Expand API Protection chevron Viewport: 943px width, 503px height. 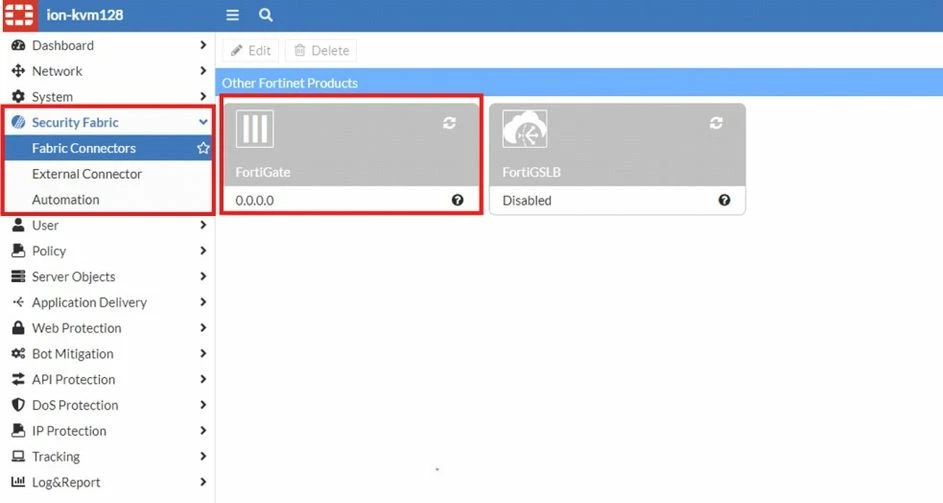[203, 379]
